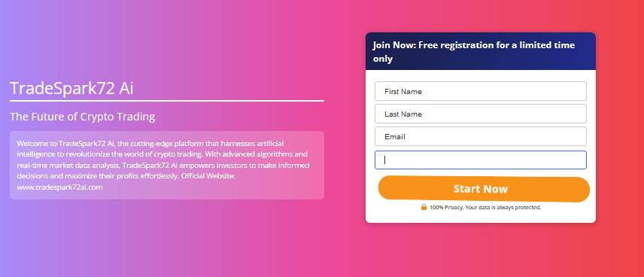Click the "Official Website:" label text
This screenshot has height=277, width=644.
click(x=208, y=176)
